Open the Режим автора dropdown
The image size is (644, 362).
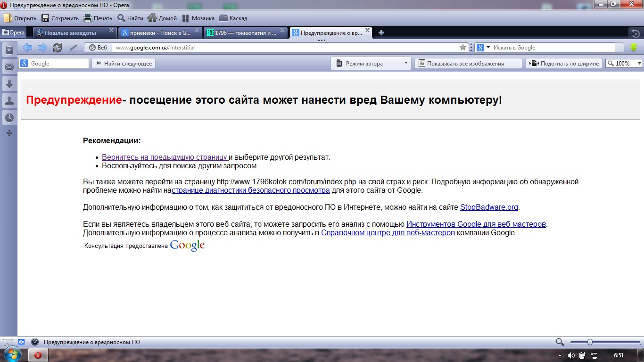click(x=371, y=63)
